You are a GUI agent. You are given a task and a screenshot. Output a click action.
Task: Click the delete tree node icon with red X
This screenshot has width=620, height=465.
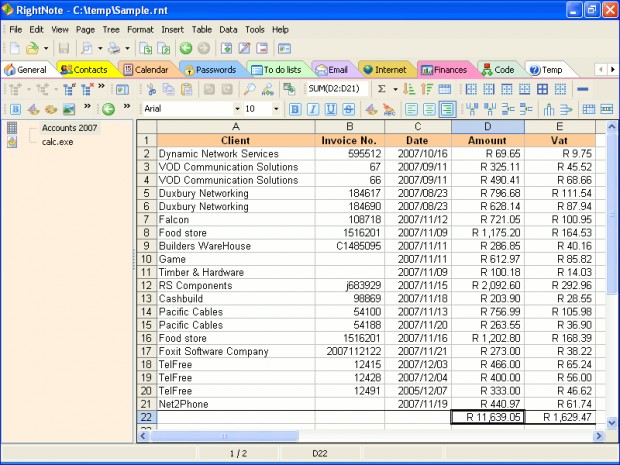click(x=87, y=89)
